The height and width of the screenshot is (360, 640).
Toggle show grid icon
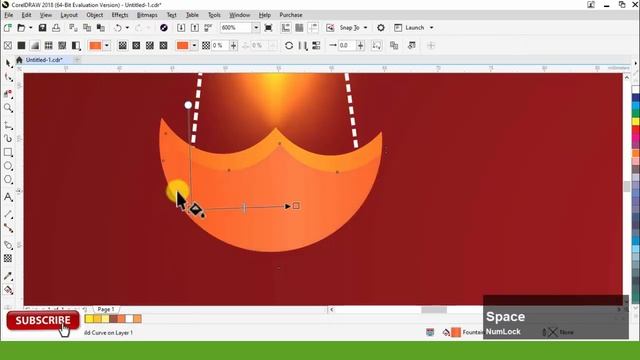tap(299, 28)
